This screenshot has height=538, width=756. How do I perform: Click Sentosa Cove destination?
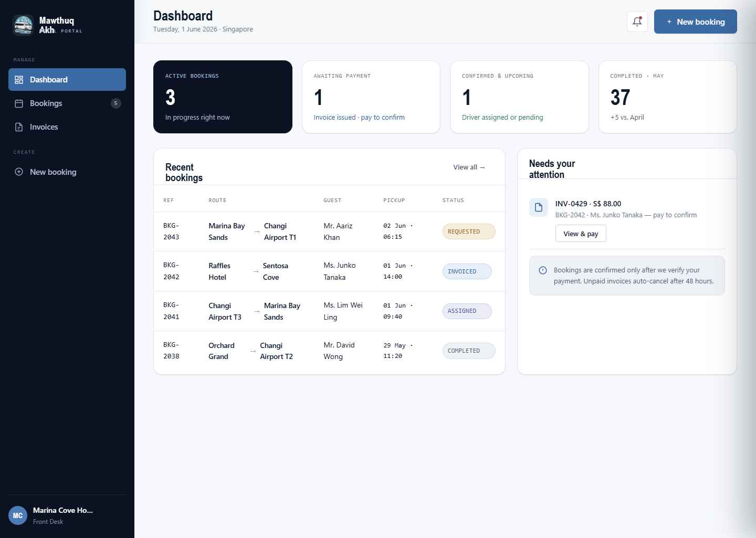click(x=275, y=271)
